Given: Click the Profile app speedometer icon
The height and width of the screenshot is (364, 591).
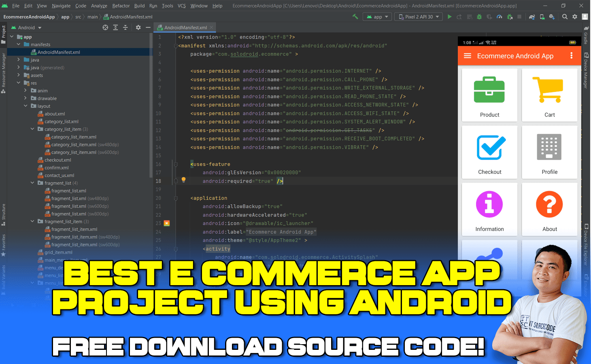Looking at the screenshot, I should (x=500, y=17).
